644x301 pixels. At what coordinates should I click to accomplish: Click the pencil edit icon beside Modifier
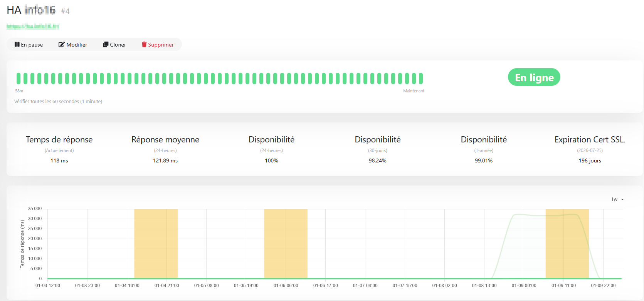(x=61, y=45)
